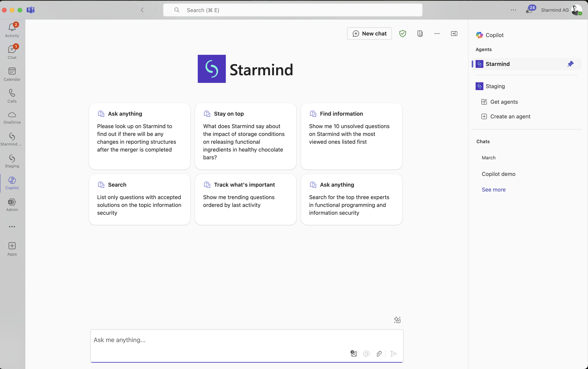The image size is (588, 369).
Task: Click See more under Chats
Action: [x=494, y=190]
